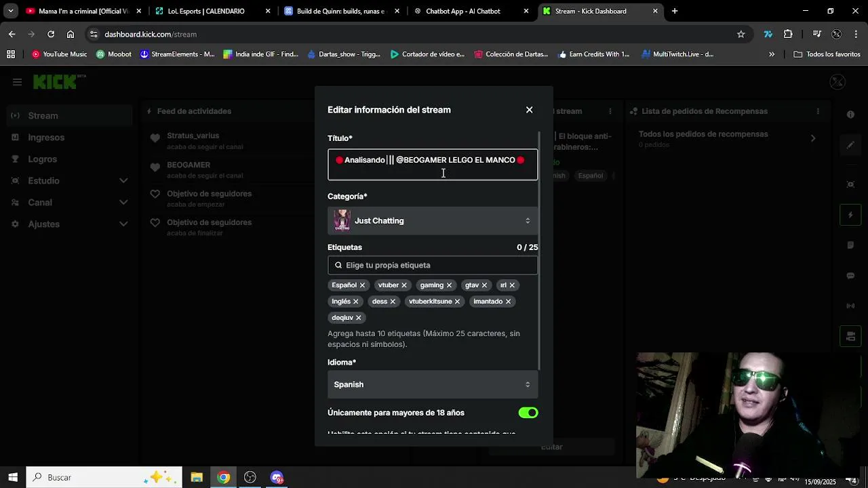Open Moobot bookmark
The height and width of the screenshot is (488, 868).
click(x=114, y=54)
